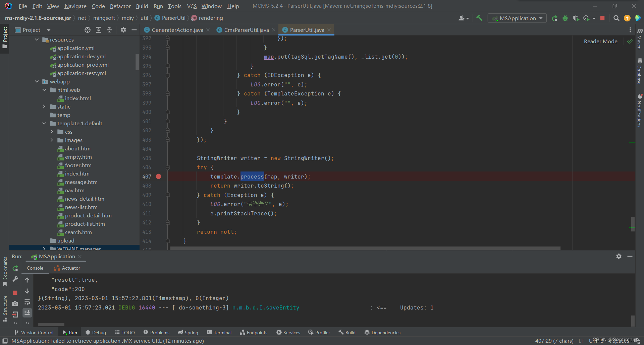Select application-dev.yml file

81,56
